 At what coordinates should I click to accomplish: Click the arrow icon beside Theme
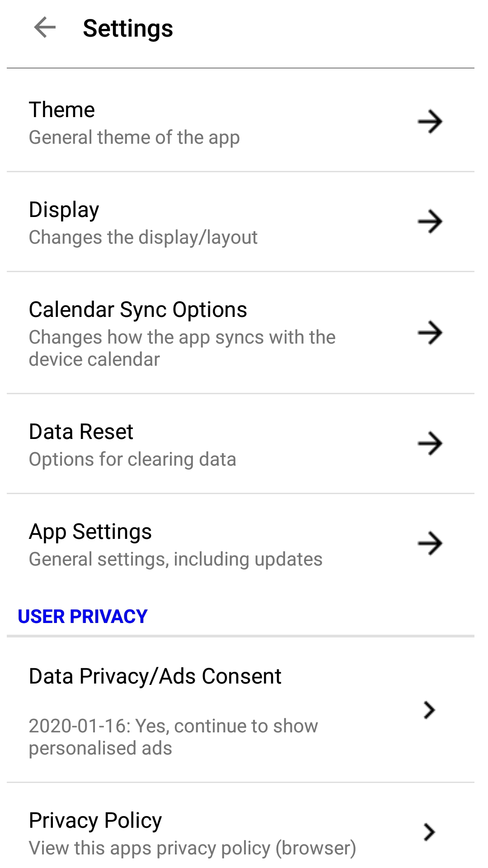pyautogui.click(x=430, y=122)
